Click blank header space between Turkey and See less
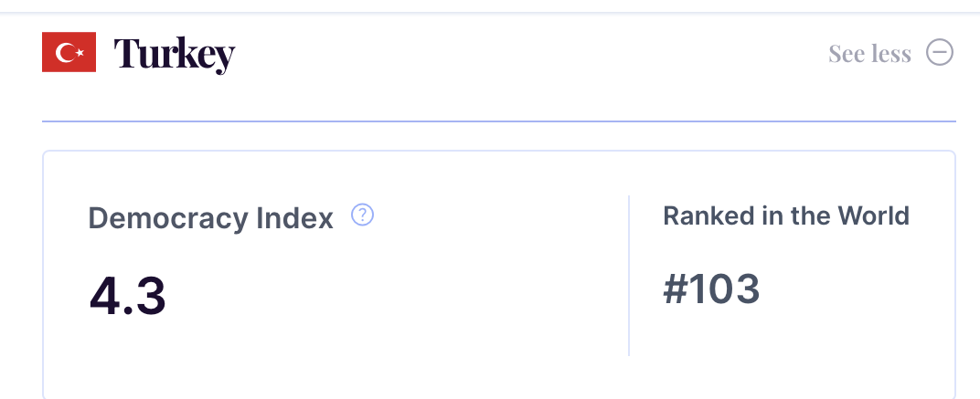Screen dimensions: 980x399 (531, 54)
